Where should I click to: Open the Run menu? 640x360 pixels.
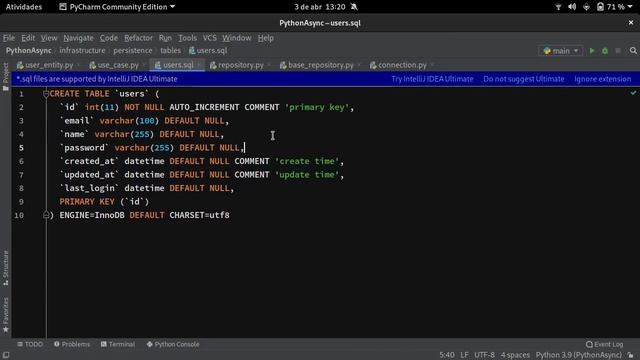[165, 38]
